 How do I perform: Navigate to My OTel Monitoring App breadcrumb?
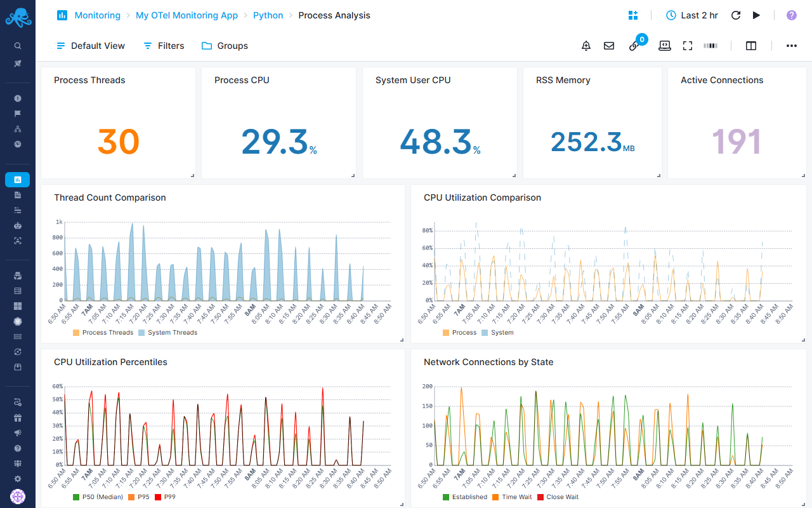(187, 15)
